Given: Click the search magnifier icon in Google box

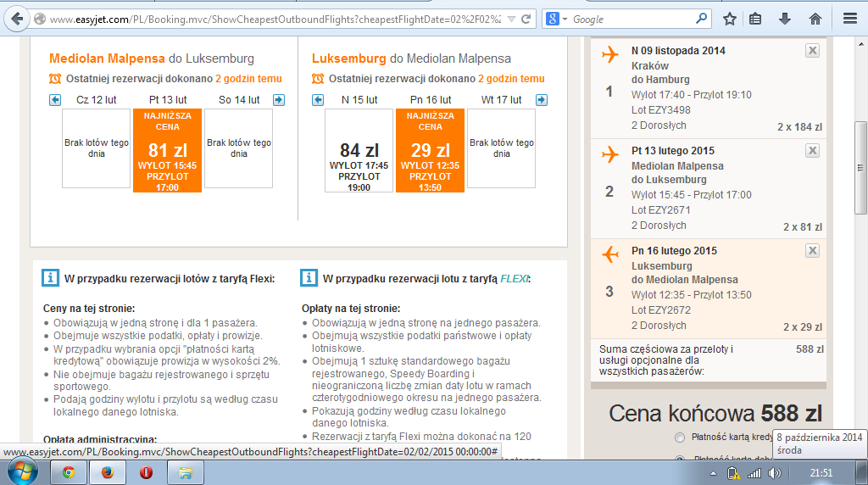Looking at the screenshot, I should pyautogui.click(x=701, y=19).
